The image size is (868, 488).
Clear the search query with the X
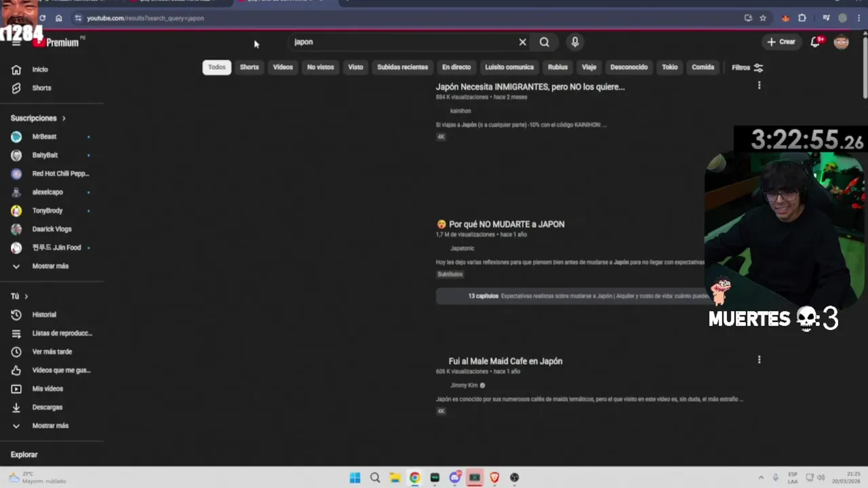pyautogui.click(x=522, y=42)
